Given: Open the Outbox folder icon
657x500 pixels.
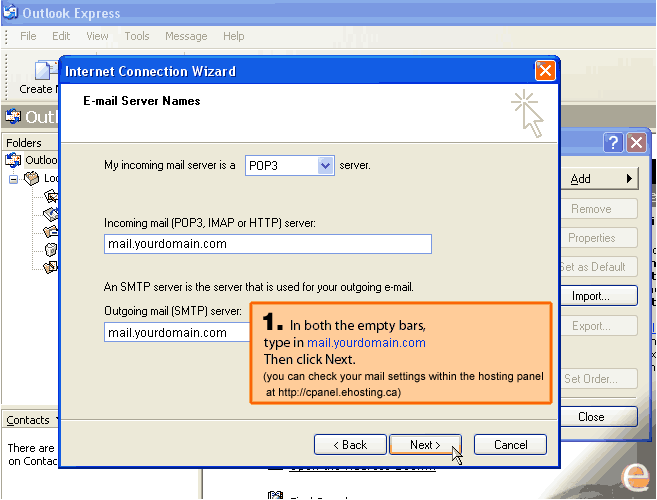Looking at the screenshot, I should [x=51, y=214].
